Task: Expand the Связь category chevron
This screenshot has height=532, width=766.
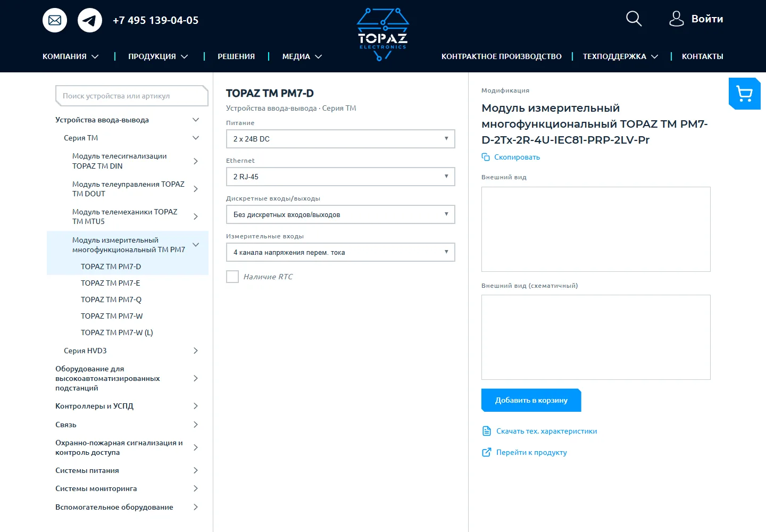Action: coord(196,425)
